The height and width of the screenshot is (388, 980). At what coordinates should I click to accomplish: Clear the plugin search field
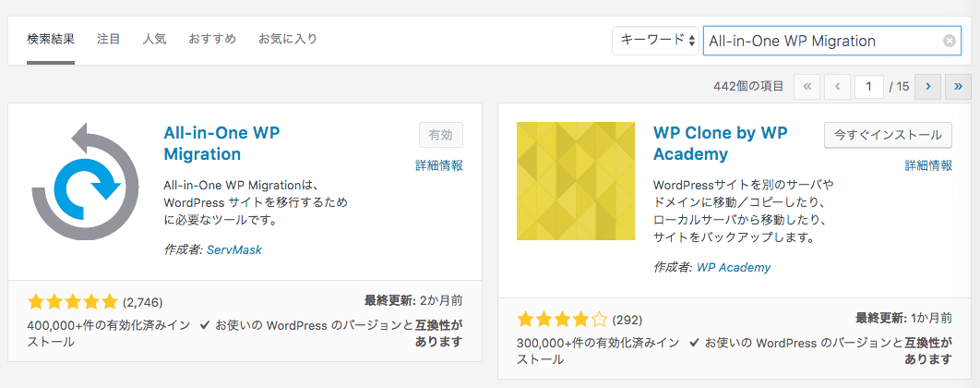click(949, 42)
